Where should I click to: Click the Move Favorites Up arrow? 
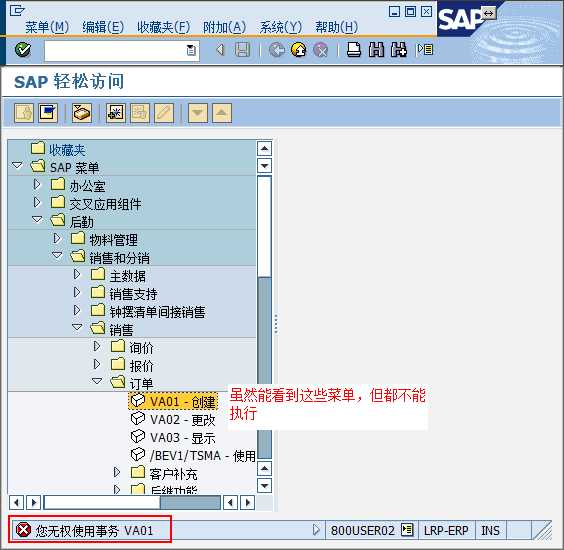(x=222, y=113)
